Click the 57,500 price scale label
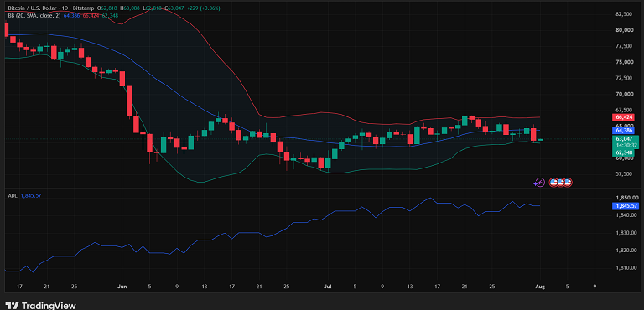The image size is (644, 310). coord(624,174)
